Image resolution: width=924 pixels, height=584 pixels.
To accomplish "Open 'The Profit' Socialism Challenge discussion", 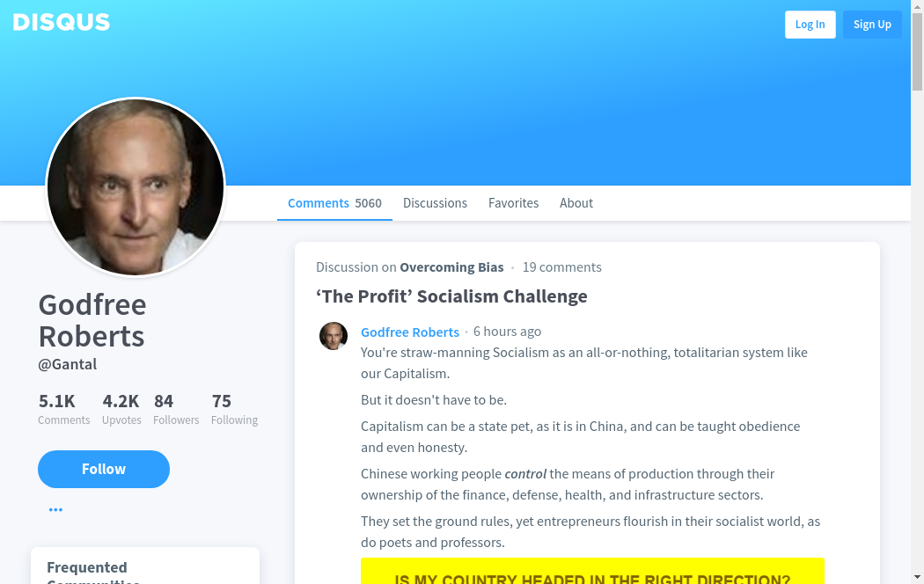I will pos(451,296).
